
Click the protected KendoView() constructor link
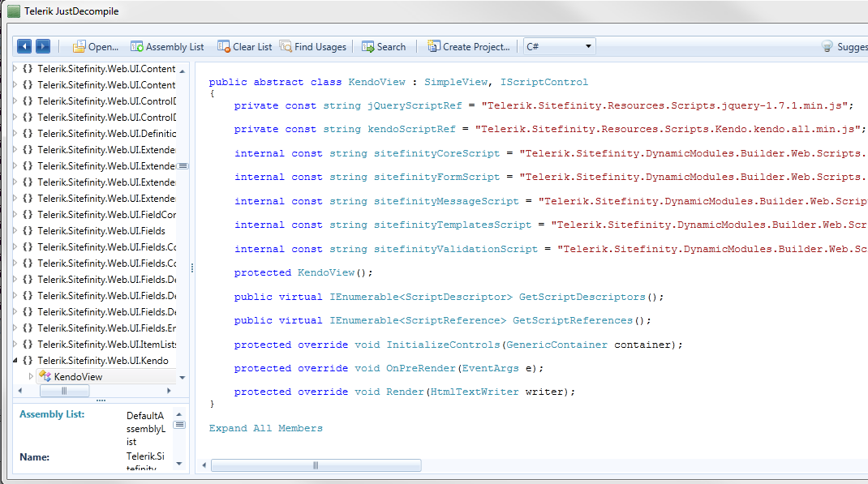pos(326,272)
